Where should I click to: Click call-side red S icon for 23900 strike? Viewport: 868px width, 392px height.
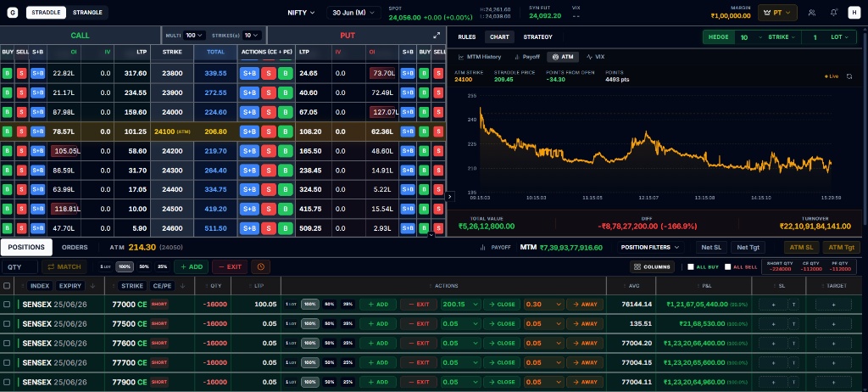pos(21,92)
